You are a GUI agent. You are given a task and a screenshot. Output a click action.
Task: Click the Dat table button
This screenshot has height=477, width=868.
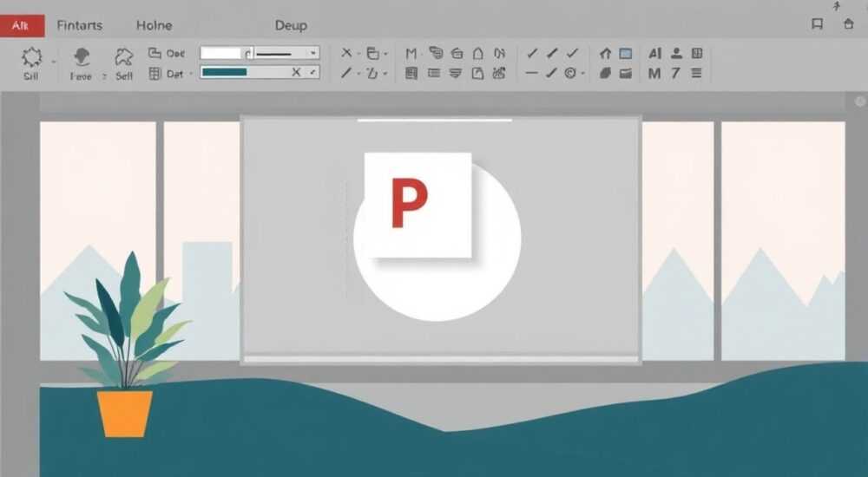click(166, 74)
